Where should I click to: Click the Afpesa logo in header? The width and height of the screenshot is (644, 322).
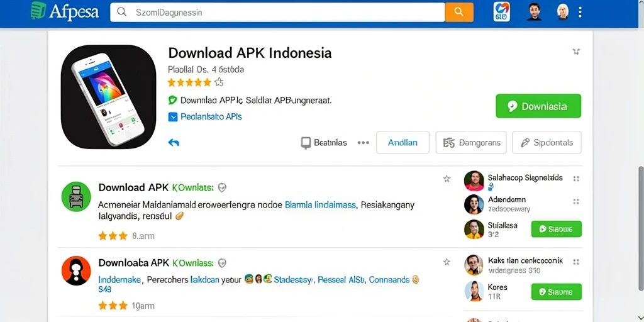pos(65,11)
